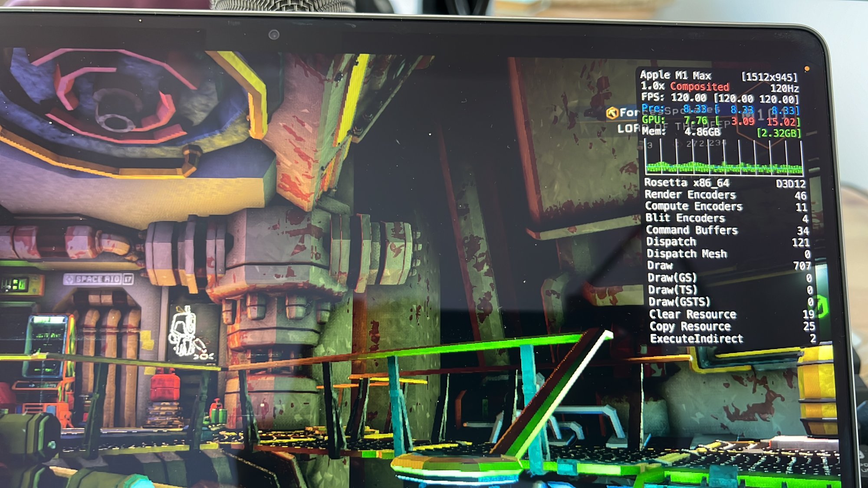The image size is (868, 488).
Task: Click the 'Dispatch Mesh' row label
Action: click(x=687, y=254)
